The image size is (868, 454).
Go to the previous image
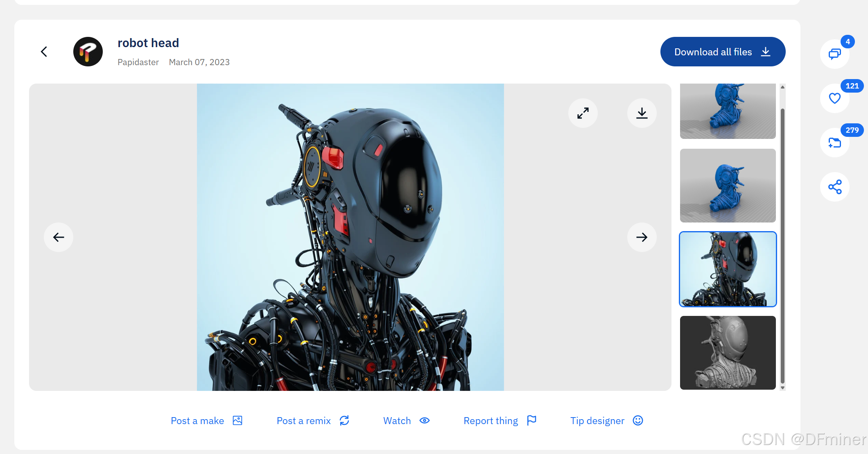coord(58,237)
